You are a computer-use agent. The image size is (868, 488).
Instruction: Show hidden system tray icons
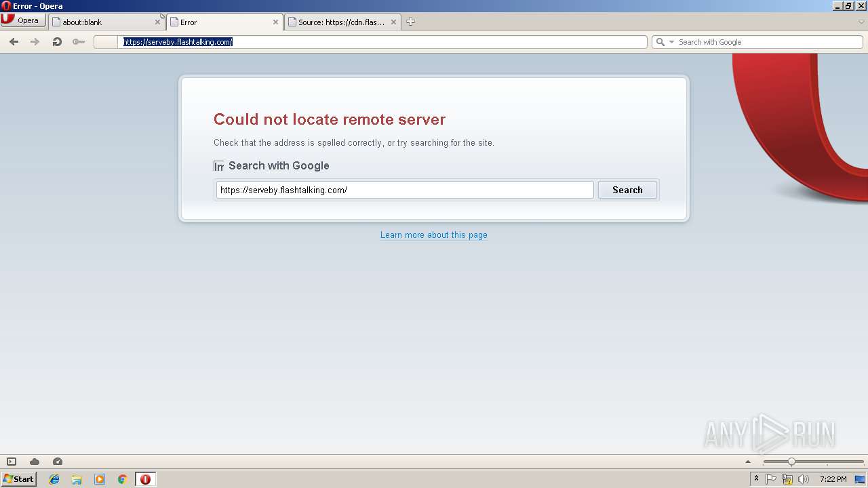click(x=756, y=479)
